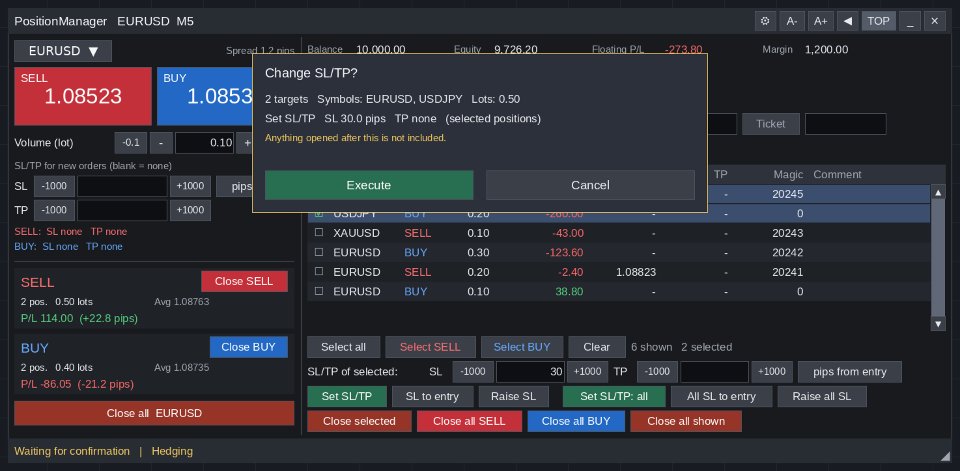The height and width of the screenshot is (471, 960).
Task: Change the 'pips from entry' mode selector
Action: coord(850,372)
